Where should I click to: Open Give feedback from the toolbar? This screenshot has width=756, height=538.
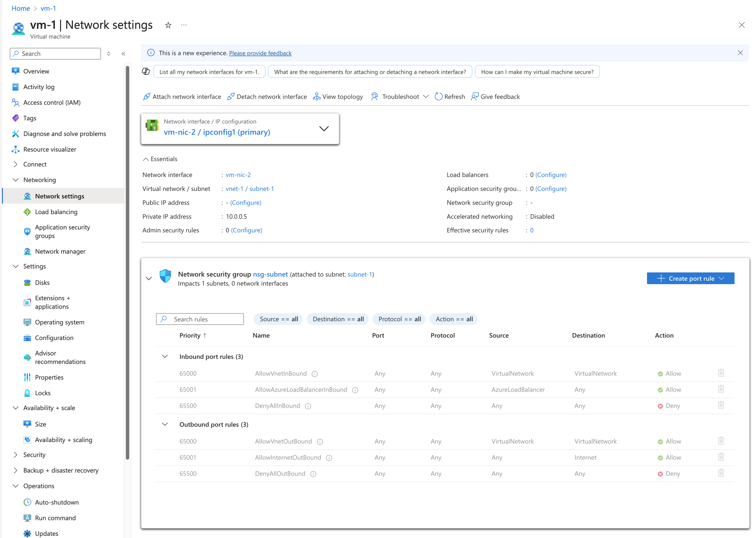(x=475, y=96)
